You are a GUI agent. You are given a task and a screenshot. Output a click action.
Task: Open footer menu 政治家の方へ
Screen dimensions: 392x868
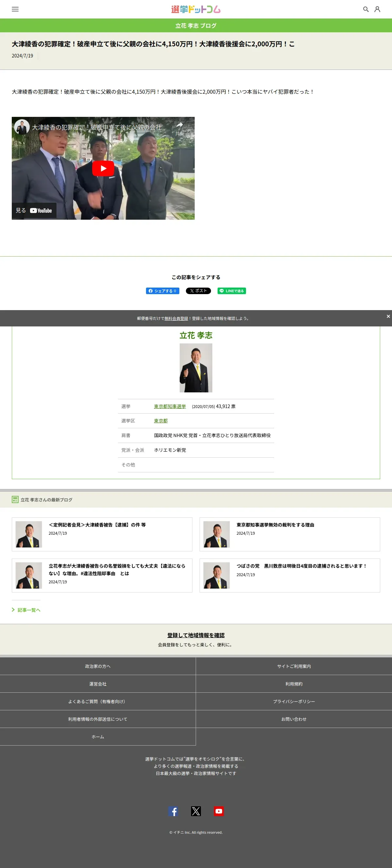coord(98,666)
